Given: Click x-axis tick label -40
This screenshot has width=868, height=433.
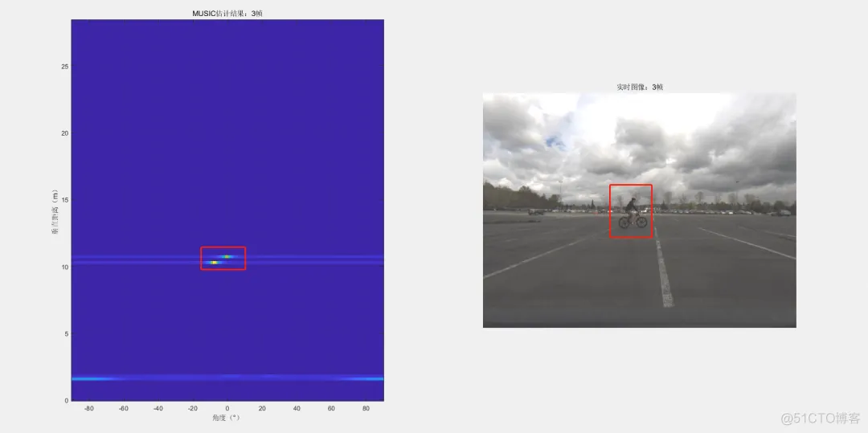Looking at the screenshot, I should (x=158, y=409).
